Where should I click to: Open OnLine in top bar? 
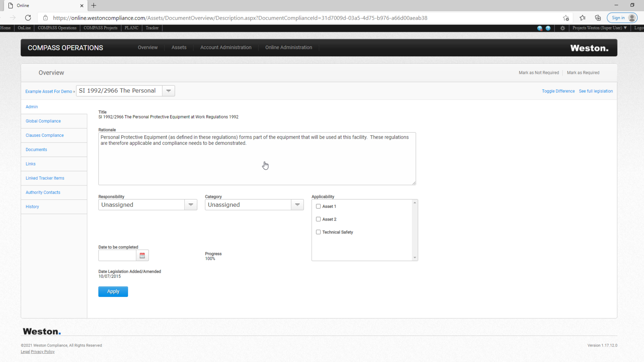click(x=24, y=28)
